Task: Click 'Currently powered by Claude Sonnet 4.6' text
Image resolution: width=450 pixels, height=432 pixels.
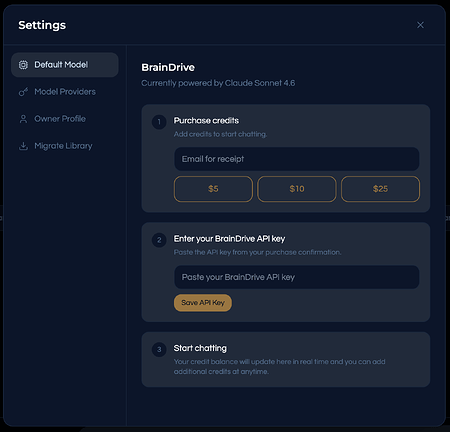Action: 218,83
